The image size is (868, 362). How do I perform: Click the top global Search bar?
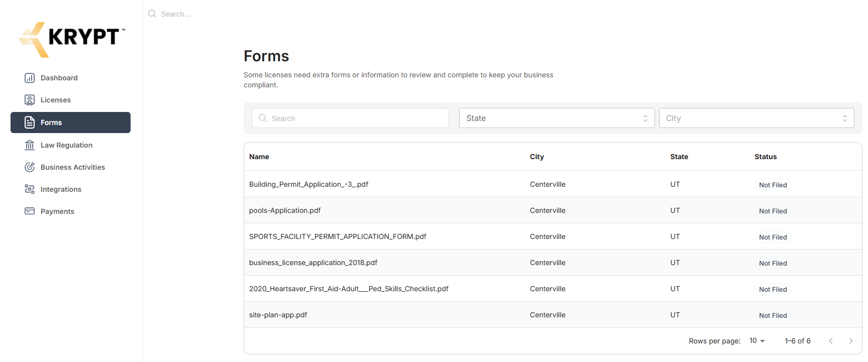click(x=176, y=14)
